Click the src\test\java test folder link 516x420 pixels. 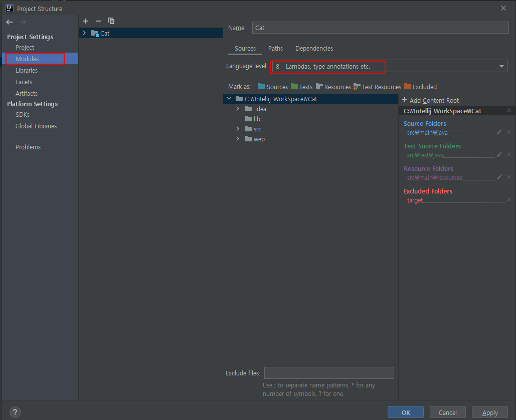pos(425,155)
